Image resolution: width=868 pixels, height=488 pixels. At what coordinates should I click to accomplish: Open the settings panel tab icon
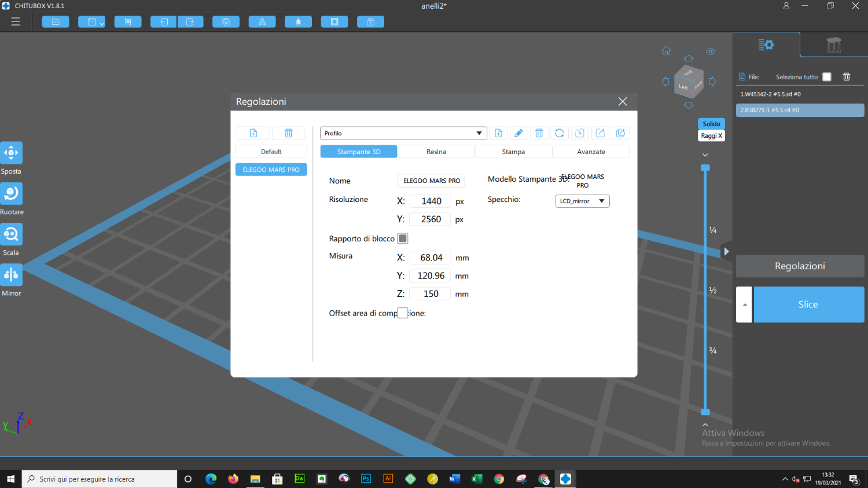tap(766, 45)
